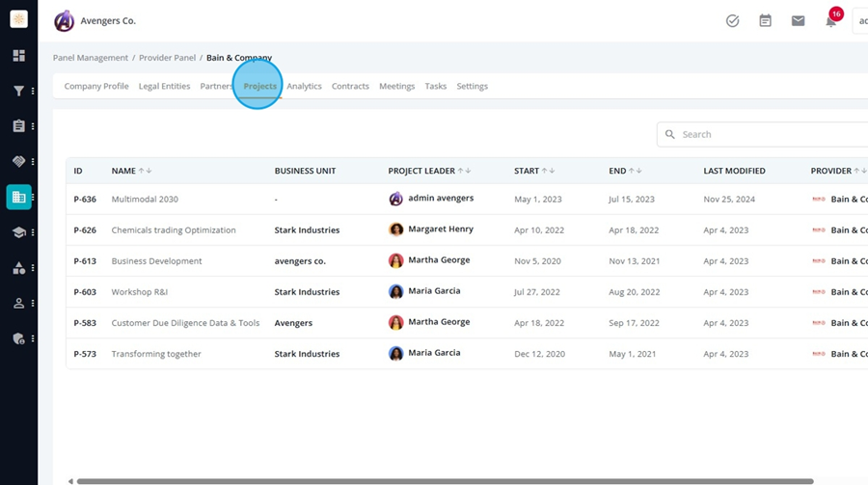Switch to the Meetings tab
Screen dimensions: 868x485
tap(397, 86)
